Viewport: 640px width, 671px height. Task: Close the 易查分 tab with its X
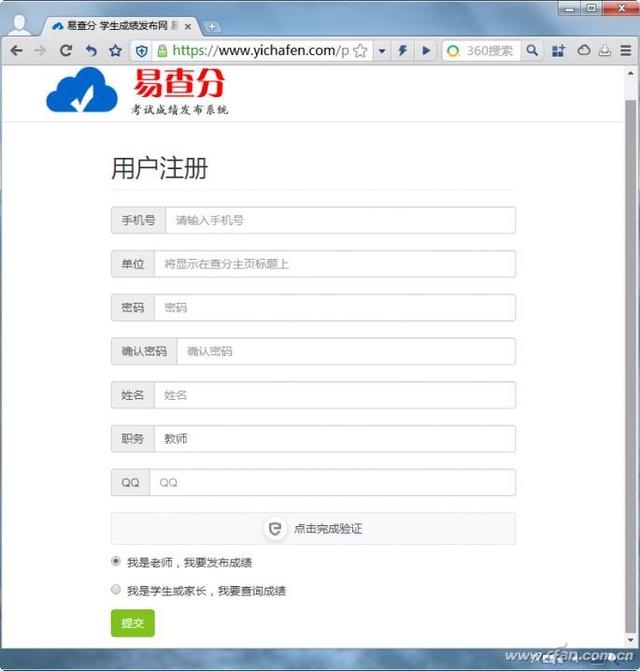(188, 27)
